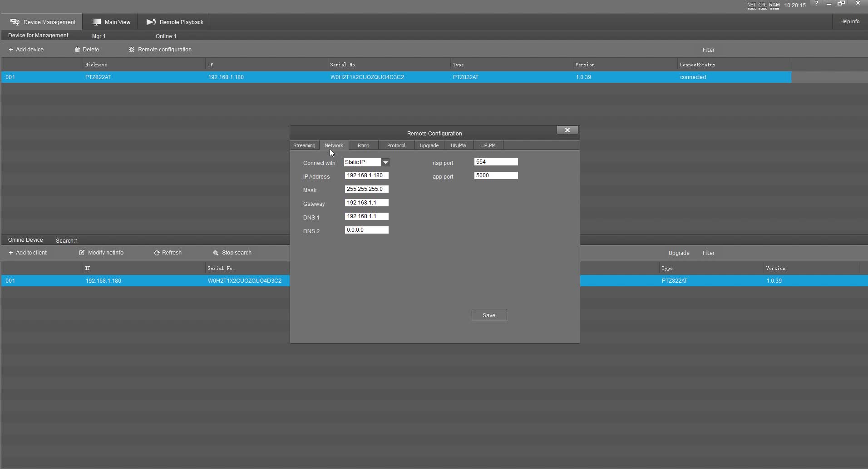Click Device for Management label
Image resolution: width=868 pixels, height=469 pixels.
[x=38, y=35]
